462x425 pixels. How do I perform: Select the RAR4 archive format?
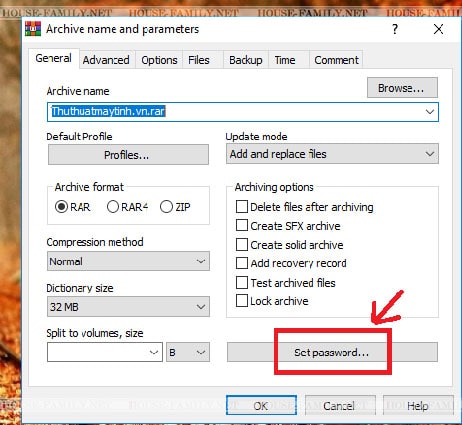(x=113, y=207)
